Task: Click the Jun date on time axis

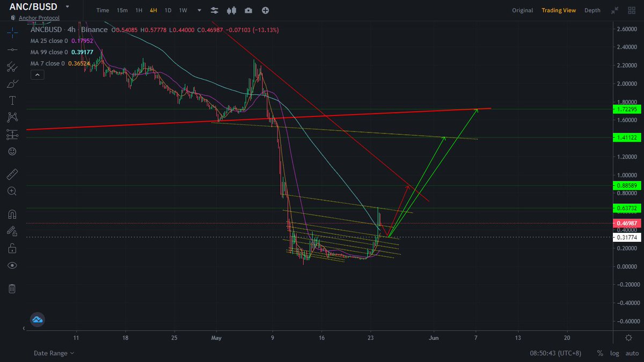Action: click(434, 338)
